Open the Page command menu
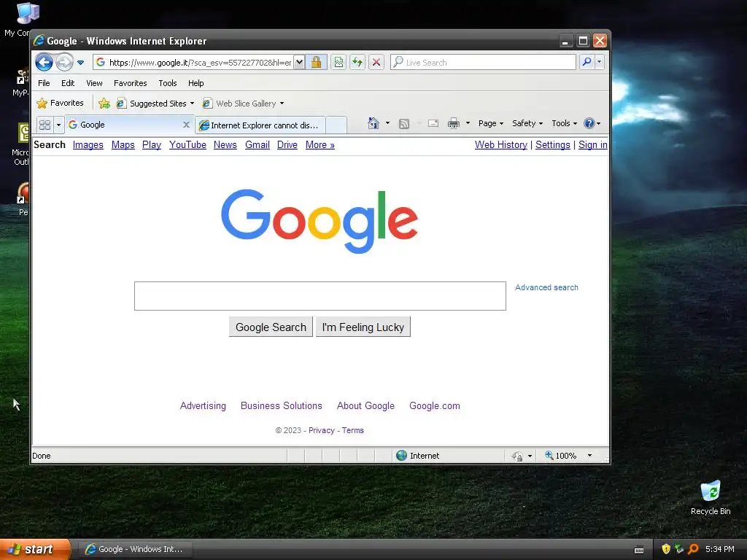747x560 pixels. (x=491, y=123)
